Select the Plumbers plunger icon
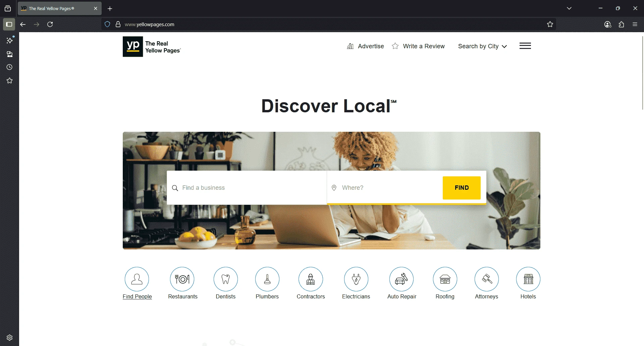The height and width of the screenshot is (346, 644). (x=267, y=279)
